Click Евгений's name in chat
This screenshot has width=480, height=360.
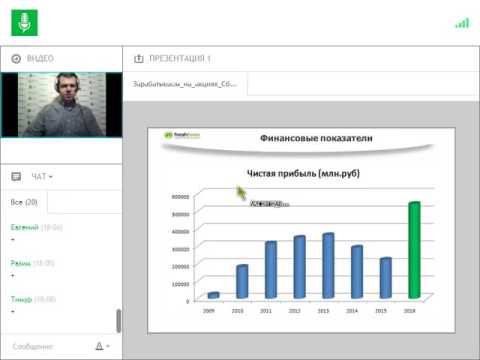click(25, 227)
